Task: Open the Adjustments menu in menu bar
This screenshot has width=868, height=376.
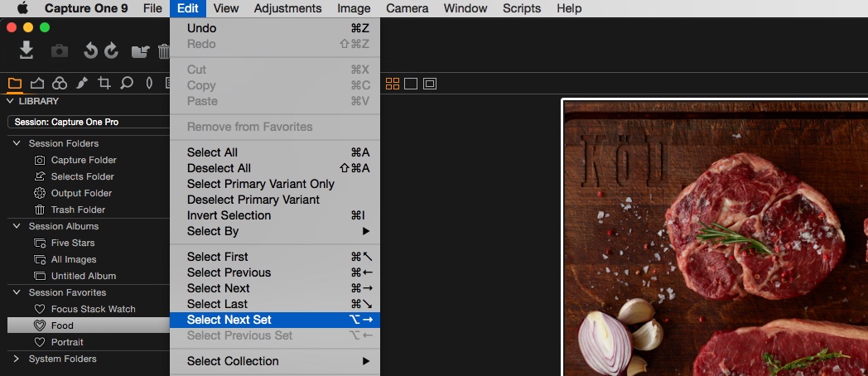Action: [288, 8]
